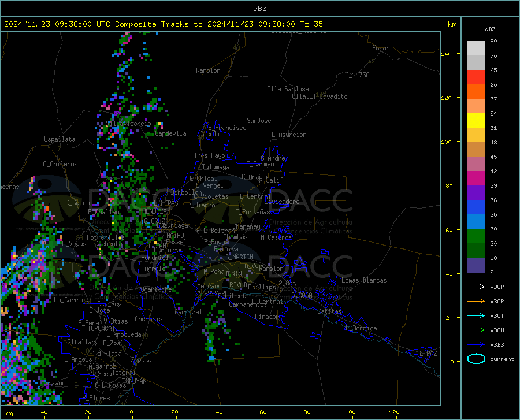
Task: Click the Capdevila map label
Action: point(171,133)
